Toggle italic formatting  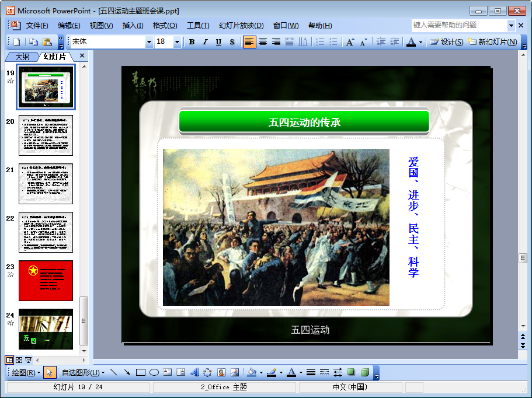(205, 41)
